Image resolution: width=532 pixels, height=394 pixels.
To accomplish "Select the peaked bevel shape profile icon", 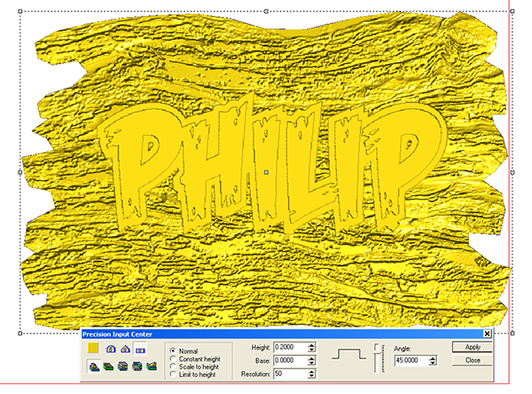I will [126, 349].
